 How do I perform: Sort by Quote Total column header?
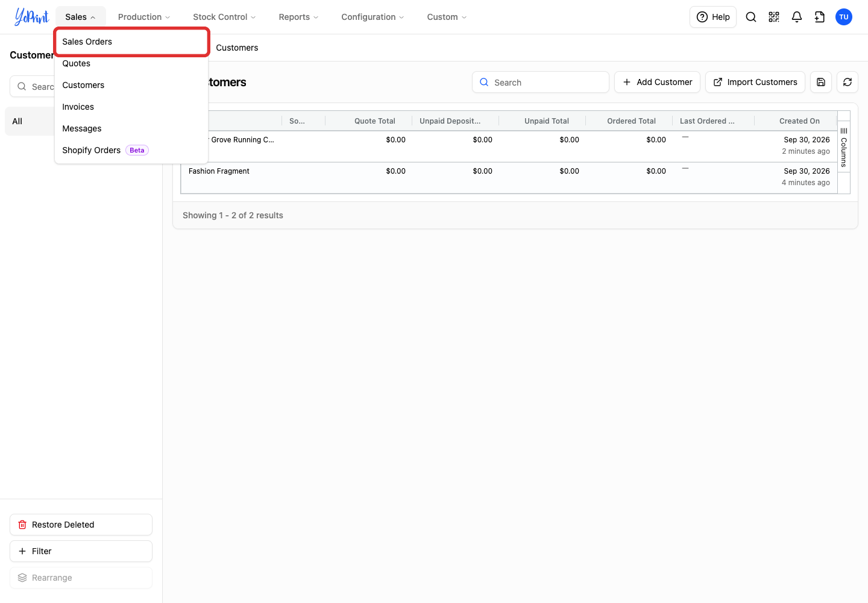tap(374, 121)
